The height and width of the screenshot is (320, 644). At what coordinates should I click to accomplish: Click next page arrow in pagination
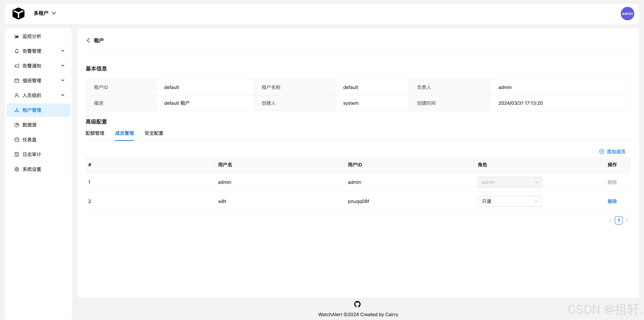[x=627, y=220]
